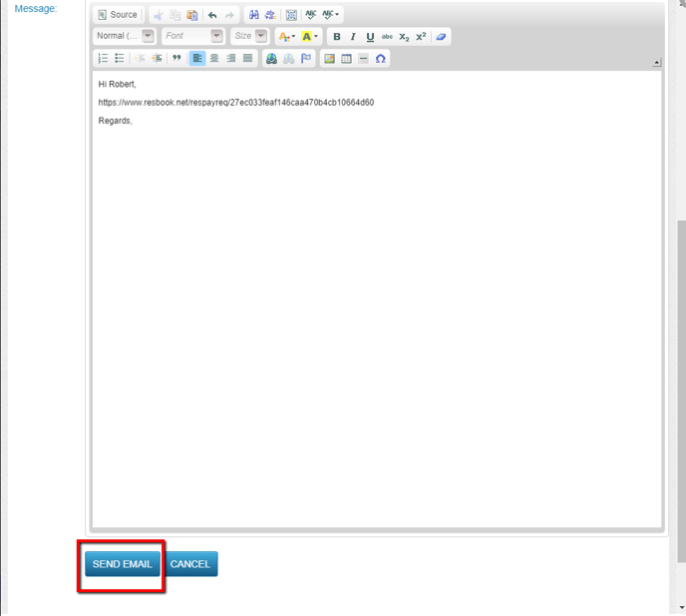
Task: Expand the Size dropdown
Action: click(x=249, y=36)
